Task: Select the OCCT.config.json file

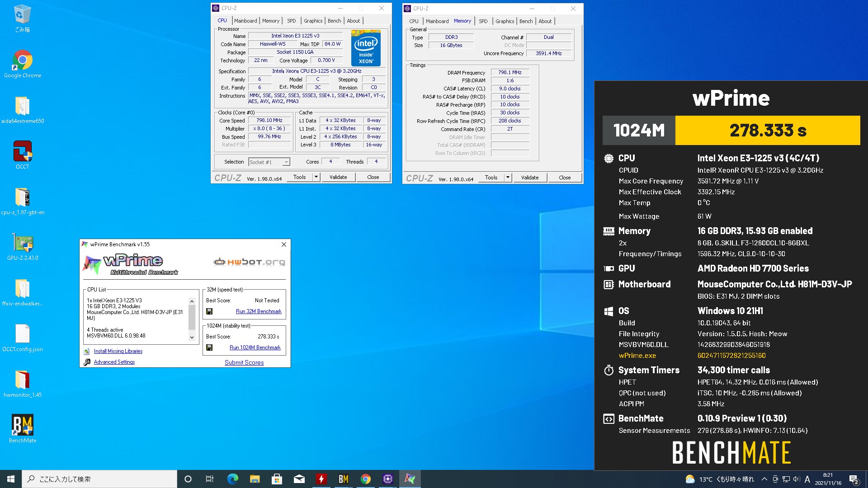Action: click(x=22, y=338)
